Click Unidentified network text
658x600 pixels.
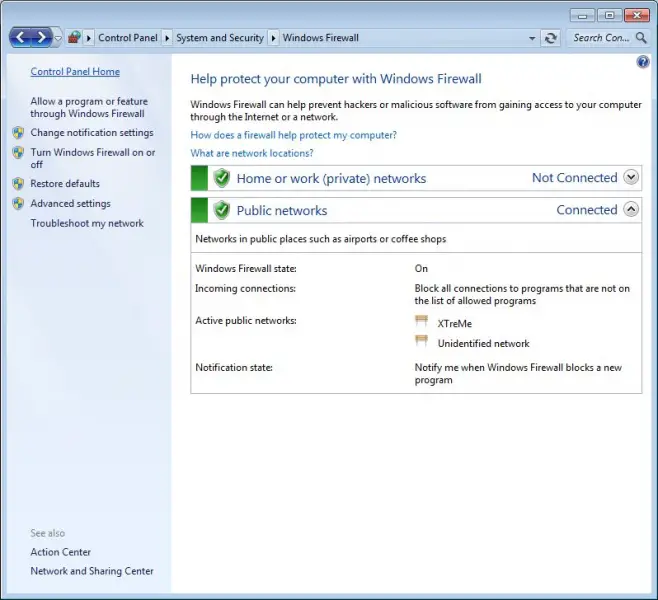click(483, 343)
